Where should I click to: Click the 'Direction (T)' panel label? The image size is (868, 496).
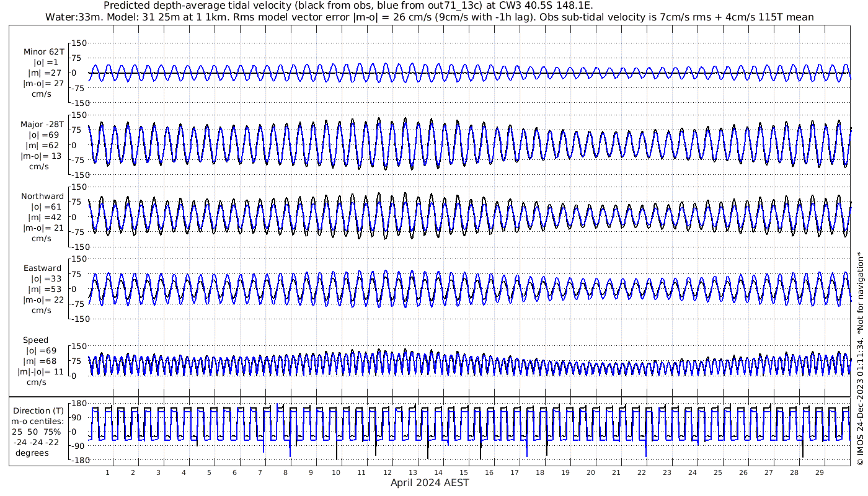pos(38,411)
